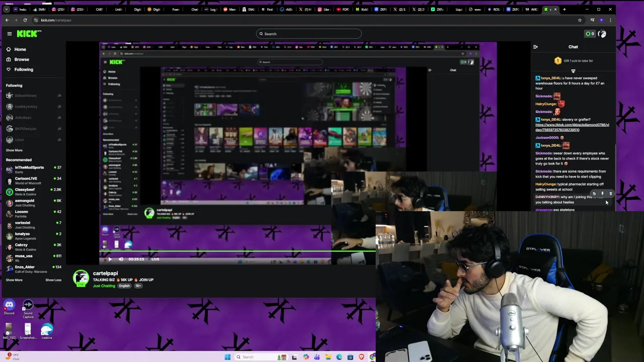Screen dimensions: 644x362
Task: Open Enzo_Alder Warzone channel
Action: 33,269
